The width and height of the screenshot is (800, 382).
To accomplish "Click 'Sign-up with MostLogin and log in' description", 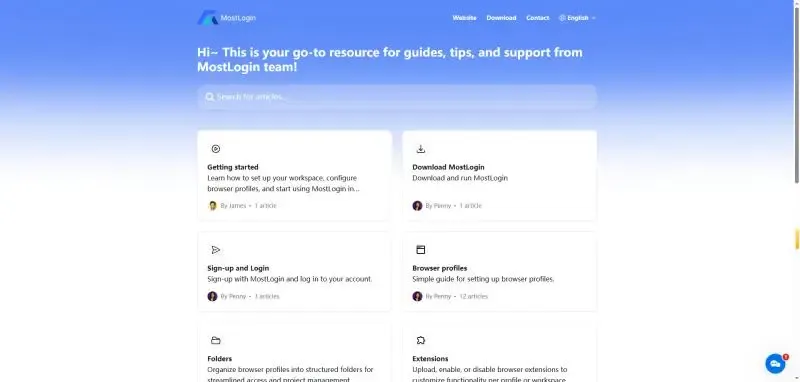I will click(290, 279).
